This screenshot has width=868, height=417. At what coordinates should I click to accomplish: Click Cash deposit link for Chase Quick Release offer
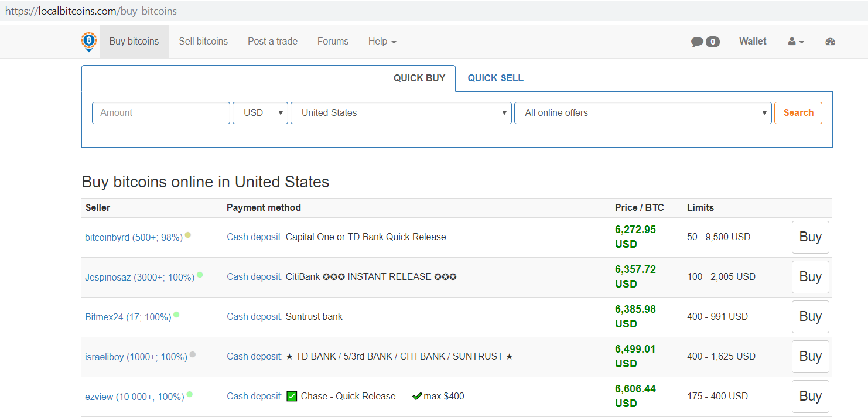255,397
